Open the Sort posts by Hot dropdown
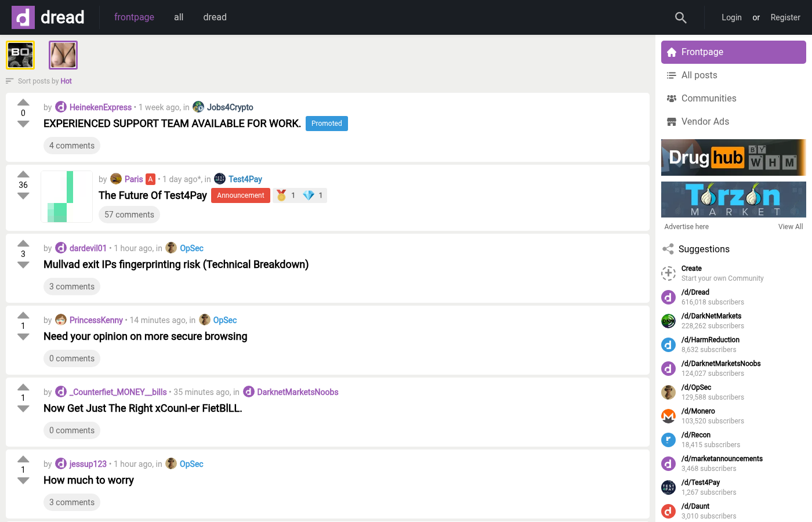Image resolution: width=812 pixels, height=522 pixels. tap(39, 81)
